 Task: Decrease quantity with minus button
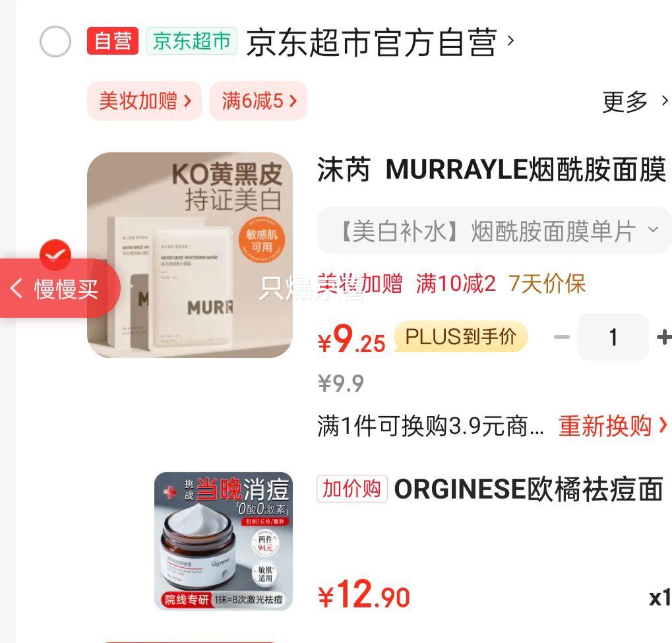click(x=561, y=338)
